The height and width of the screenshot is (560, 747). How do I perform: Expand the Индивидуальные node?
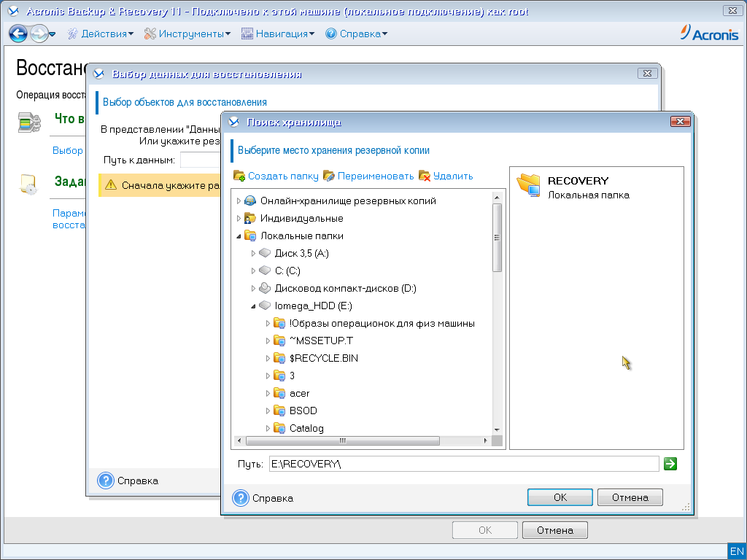pyautogui.click(x=239, y=219)
